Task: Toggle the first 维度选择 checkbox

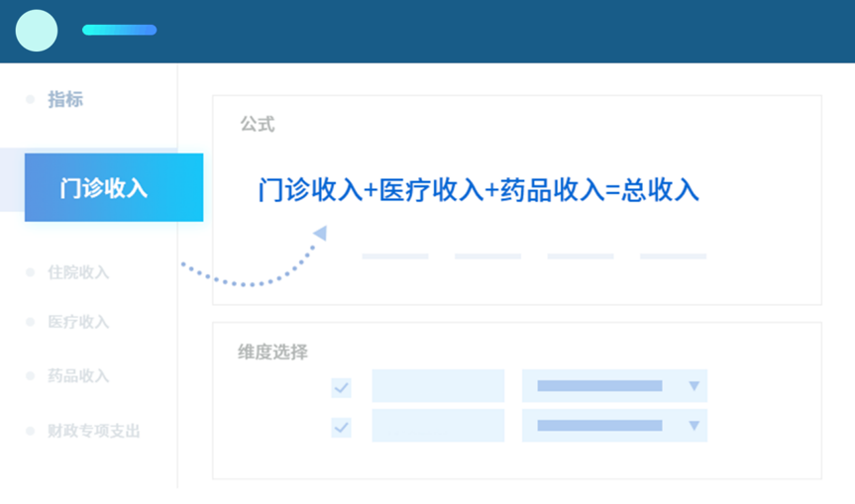Action: pyautogui.click(x=342, y=388)
